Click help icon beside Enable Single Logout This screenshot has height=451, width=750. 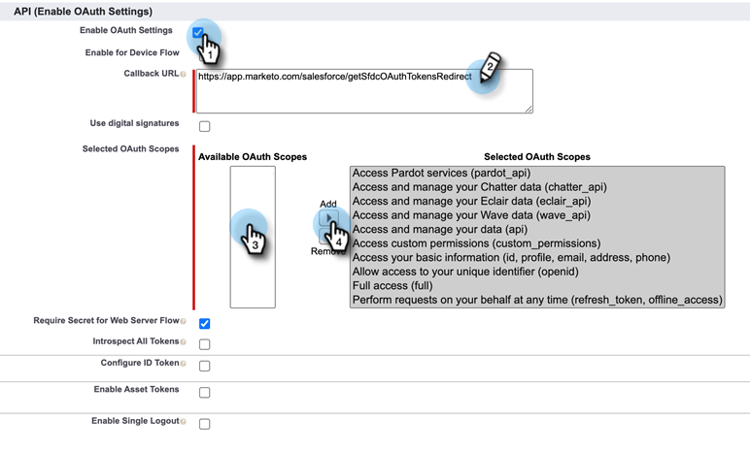click(183, 421)
